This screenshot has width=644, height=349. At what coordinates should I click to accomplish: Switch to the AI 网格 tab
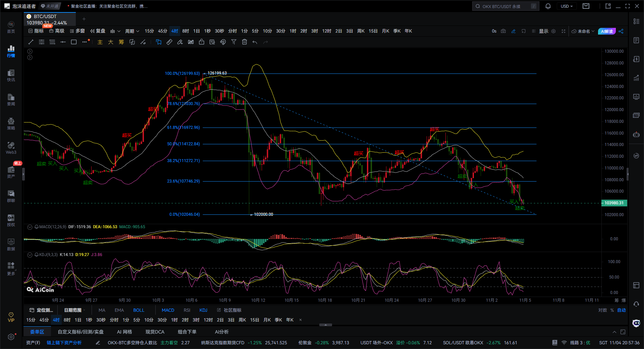point(124,332)
